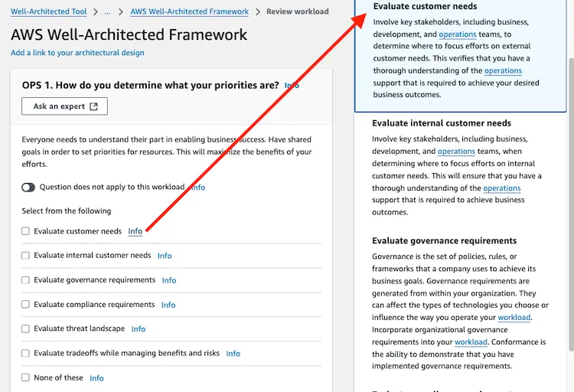Check the Evaluate governance requirements checkbox

coord(25,280)
